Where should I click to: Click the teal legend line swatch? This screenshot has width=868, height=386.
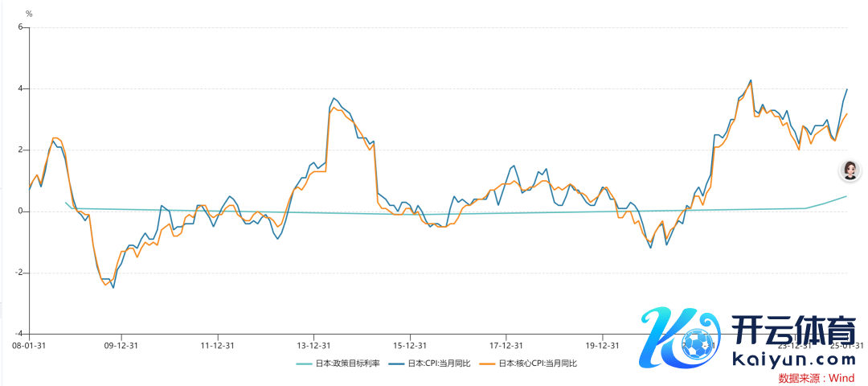tap(305, 363)
